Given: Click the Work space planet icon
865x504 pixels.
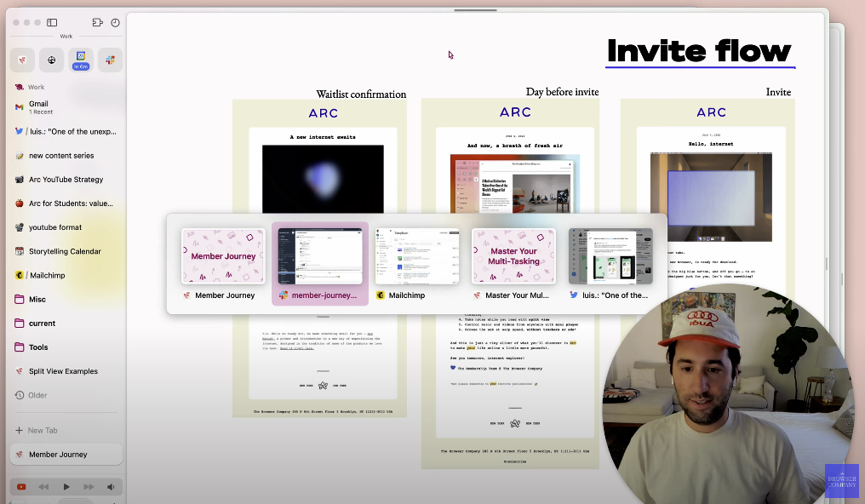Looking at the screenshot, I should pyautogui.click(x=20, y=87).
